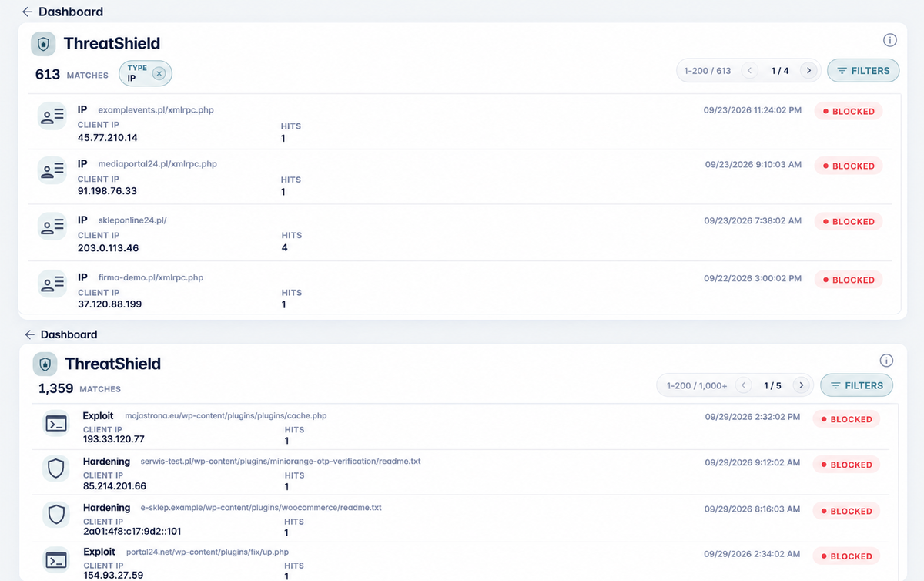Click ThreatShield logo icon in 613 matches panel
This screenshot has height=581, width=924.
(43, 44)
